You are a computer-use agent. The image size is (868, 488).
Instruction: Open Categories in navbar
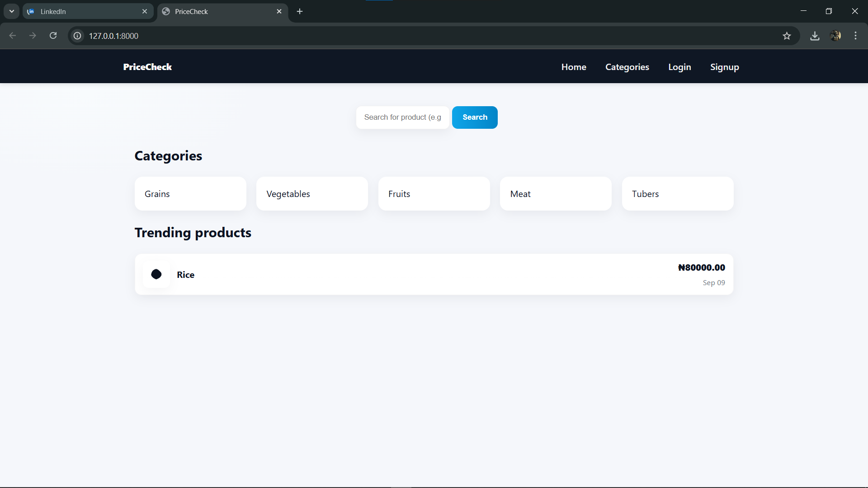click(627, 67)
